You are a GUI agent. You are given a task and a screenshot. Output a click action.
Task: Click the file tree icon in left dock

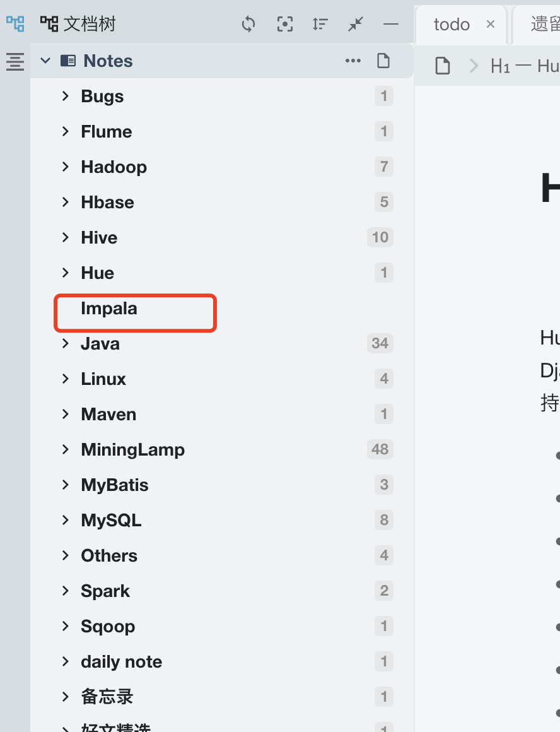point(15,25)
